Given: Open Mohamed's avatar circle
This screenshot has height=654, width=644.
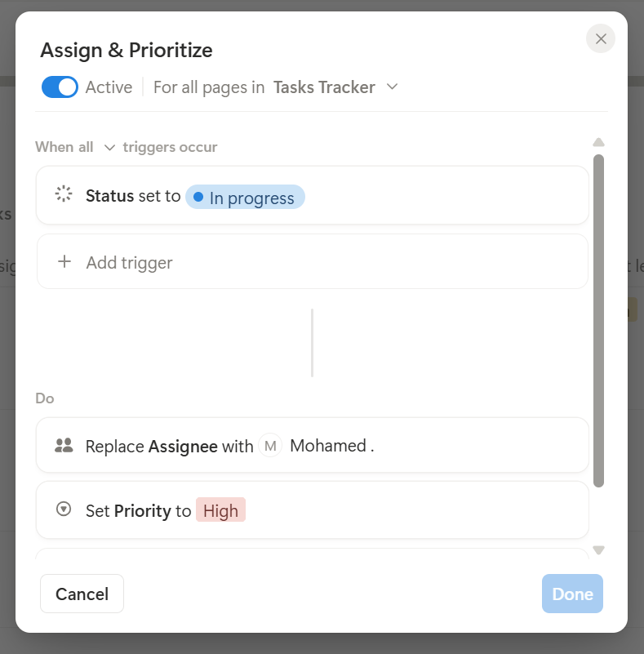Looking at the screenshot, I should [x=269, y=445].
